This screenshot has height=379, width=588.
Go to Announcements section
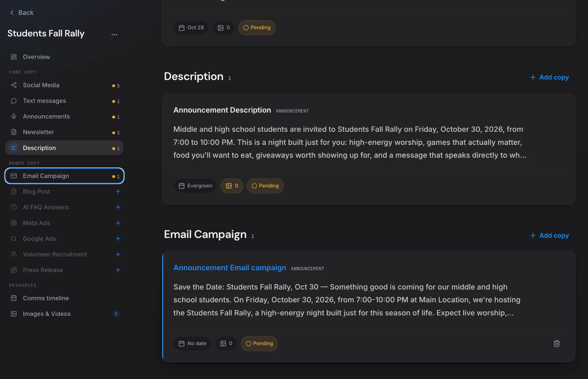pyautogui.click(x=64, y=116)
